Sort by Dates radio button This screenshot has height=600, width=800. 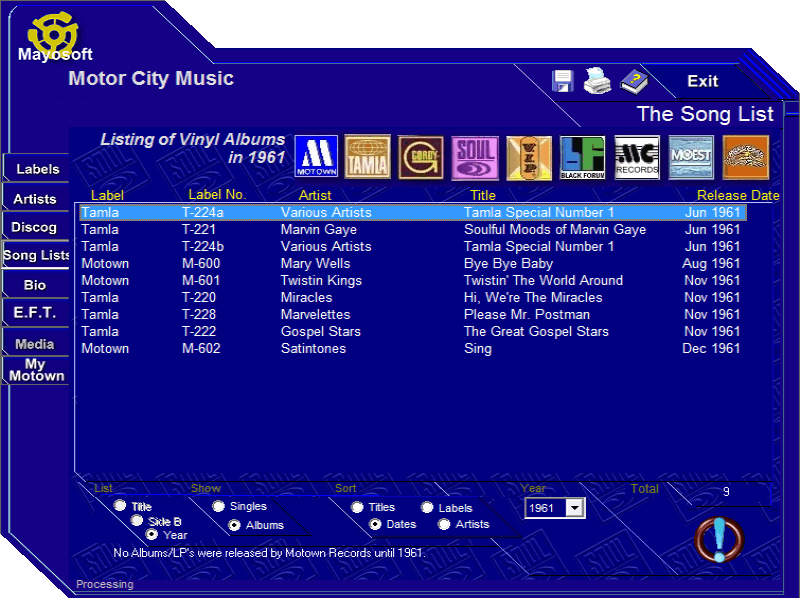click(x=375, y=524)
